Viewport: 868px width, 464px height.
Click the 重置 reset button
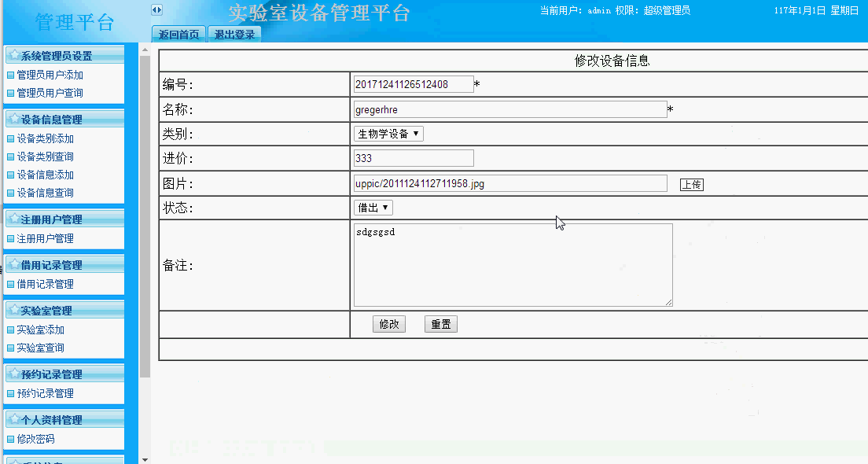coord(440,324)
